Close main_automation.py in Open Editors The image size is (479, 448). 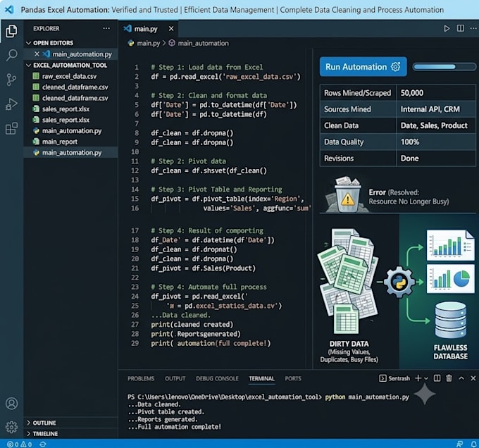pos(37,54)
